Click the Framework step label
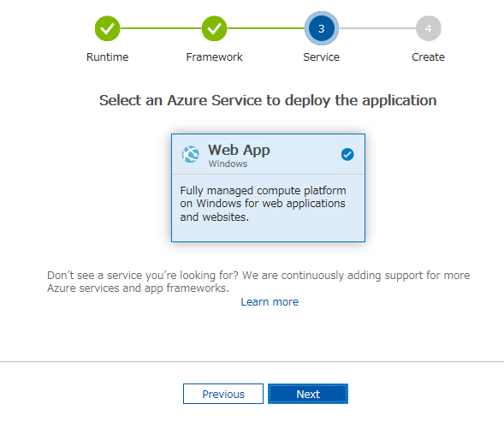Viewport: 504px width, 422px height. [215, 57]
